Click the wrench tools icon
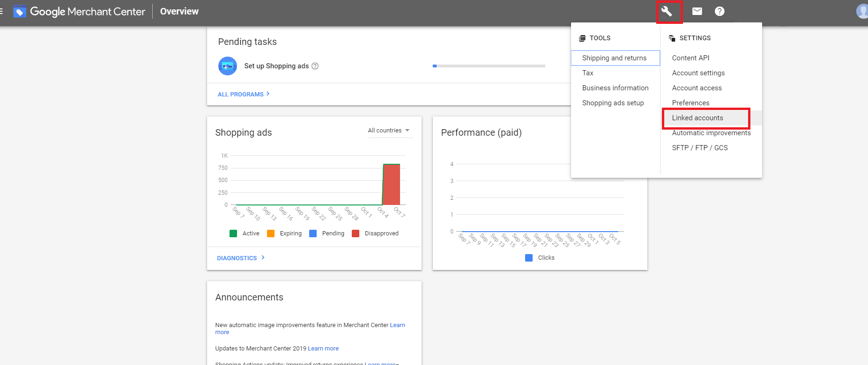This screenshot has height=365, width=868. (x=667, y=11)
